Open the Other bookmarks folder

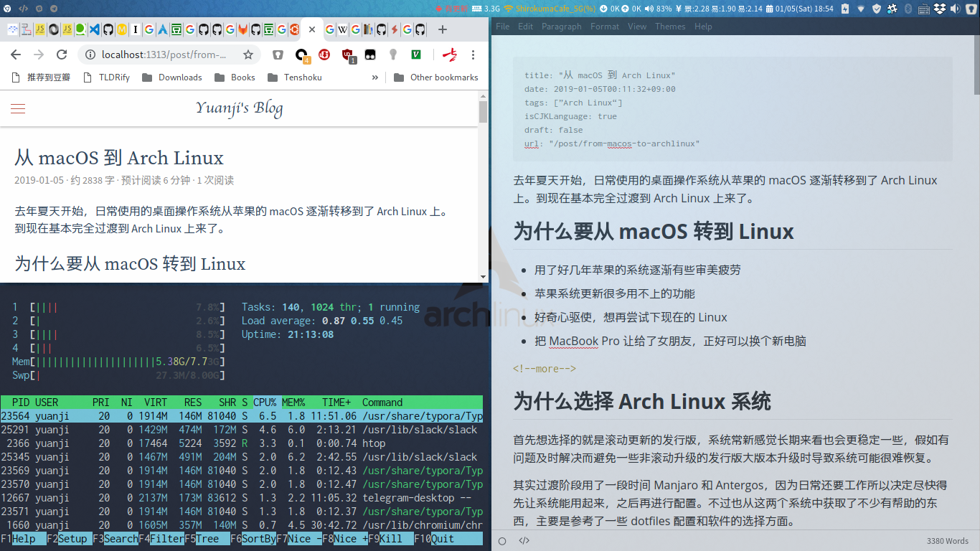click(x=435, y=77)
